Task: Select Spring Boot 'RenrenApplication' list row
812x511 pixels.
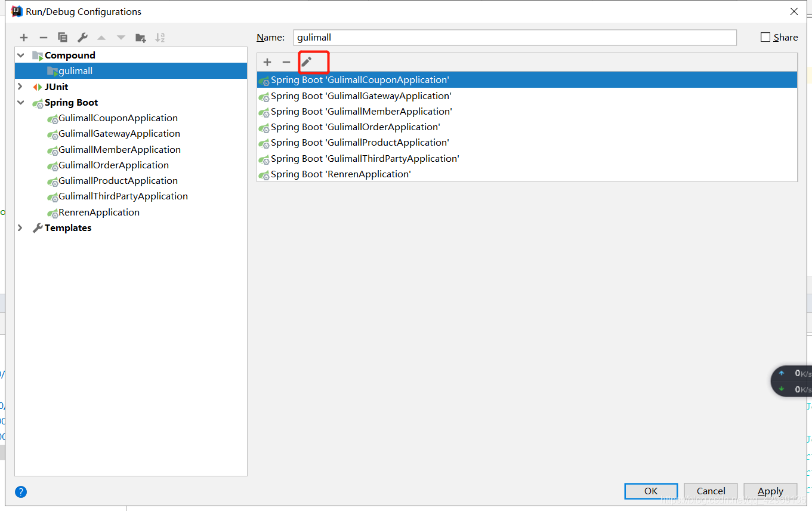Action: pos(527,174)
